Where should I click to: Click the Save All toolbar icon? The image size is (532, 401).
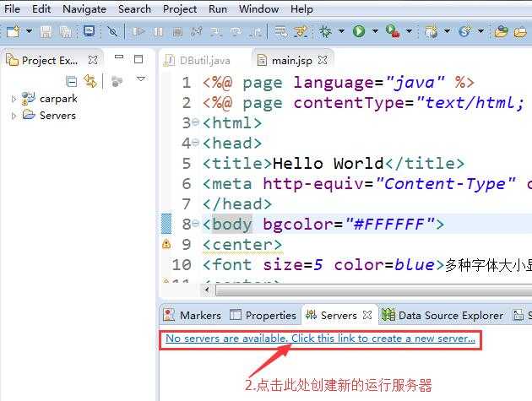(x=66, y=32)
